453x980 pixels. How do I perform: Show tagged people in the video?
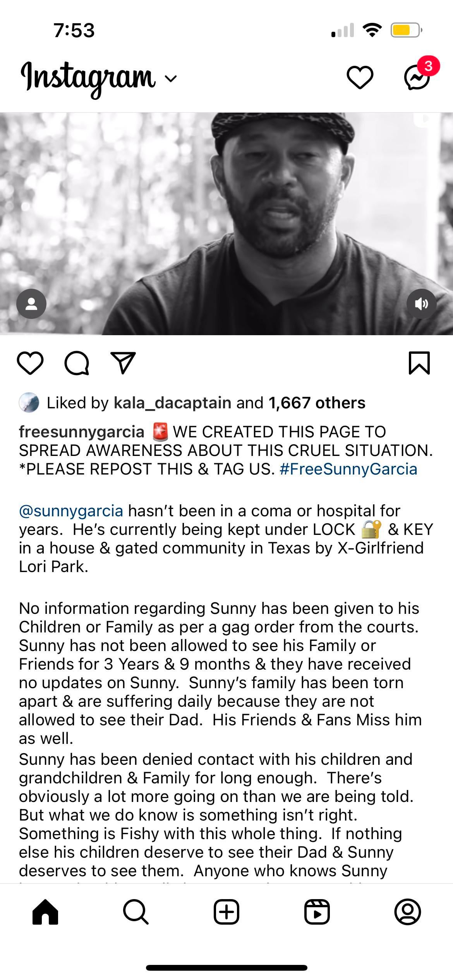(31, 304)
